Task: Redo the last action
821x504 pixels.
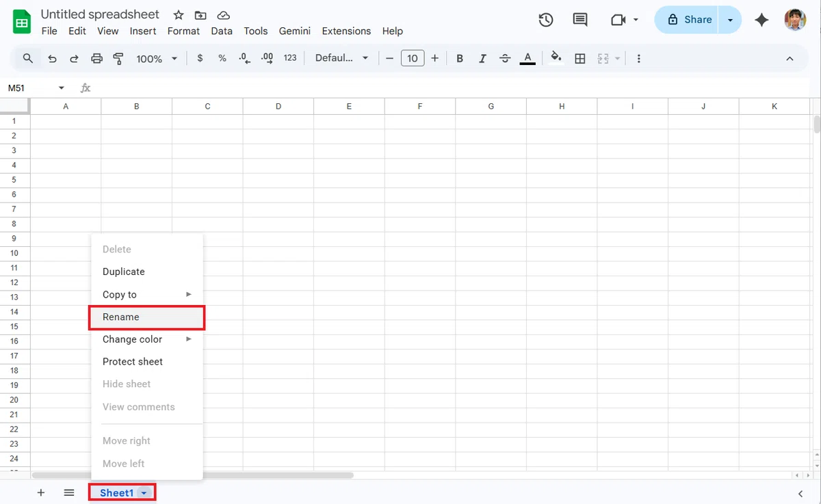Action: pos(75,59)
